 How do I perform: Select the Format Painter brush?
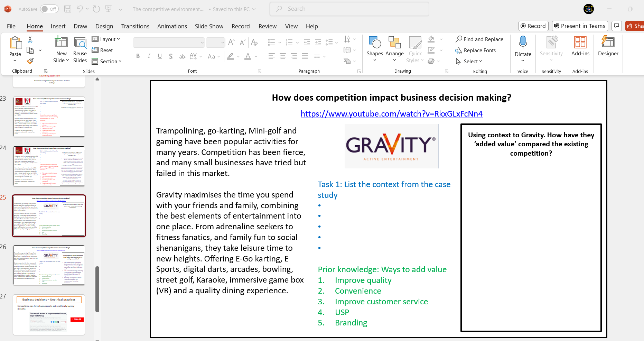coord(30,61)
